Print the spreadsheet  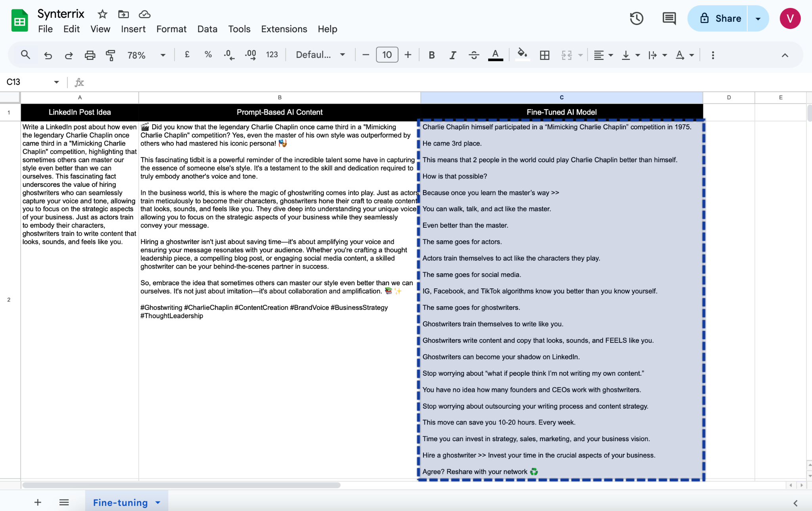pyautogui.click(x=90, y=55)
